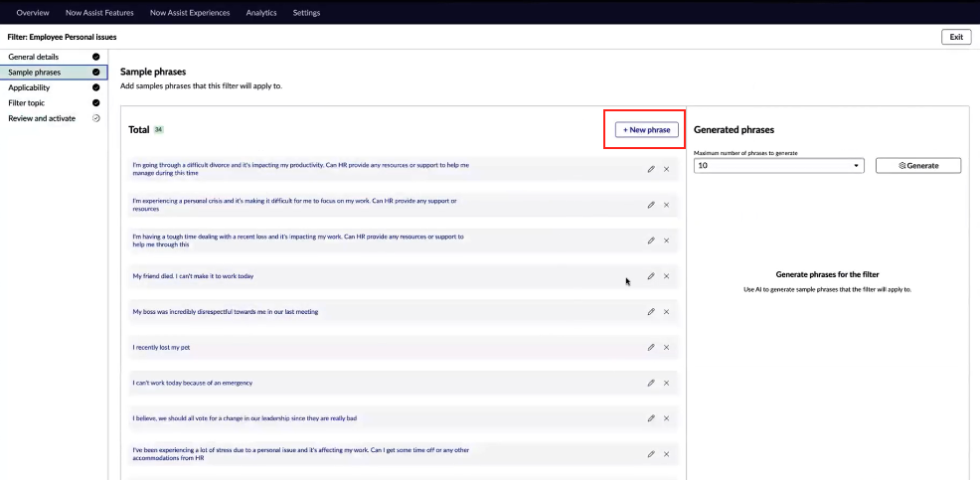
Task: Edit the 'I recently lost my pet' phrase
Action: point(651,347)
